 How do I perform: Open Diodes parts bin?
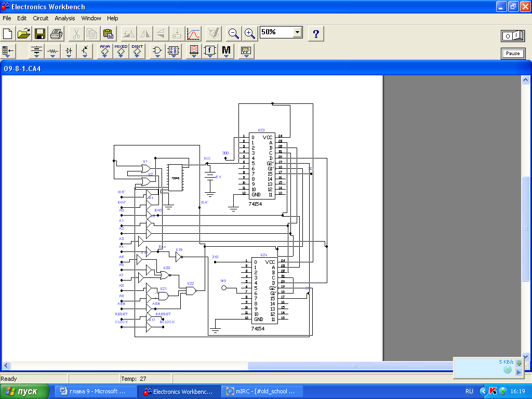(x=69, y=51)
